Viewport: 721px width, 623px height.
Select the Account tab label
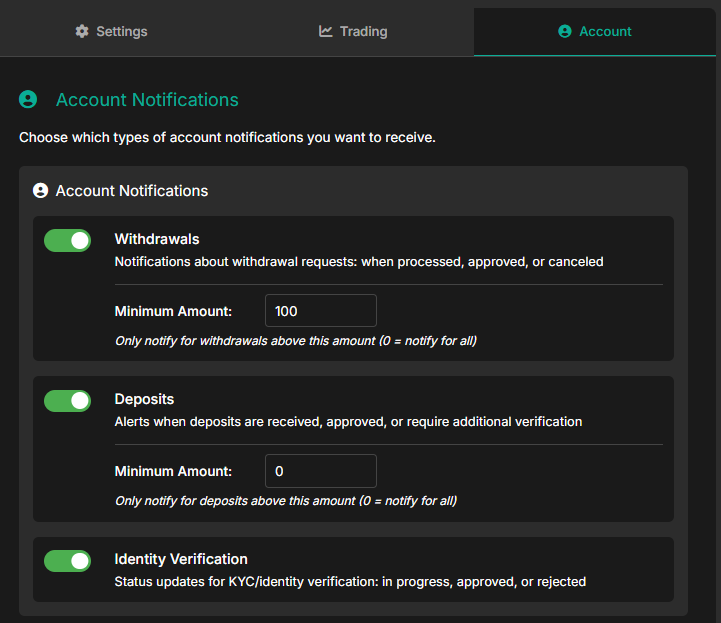[x=605, y=31]
